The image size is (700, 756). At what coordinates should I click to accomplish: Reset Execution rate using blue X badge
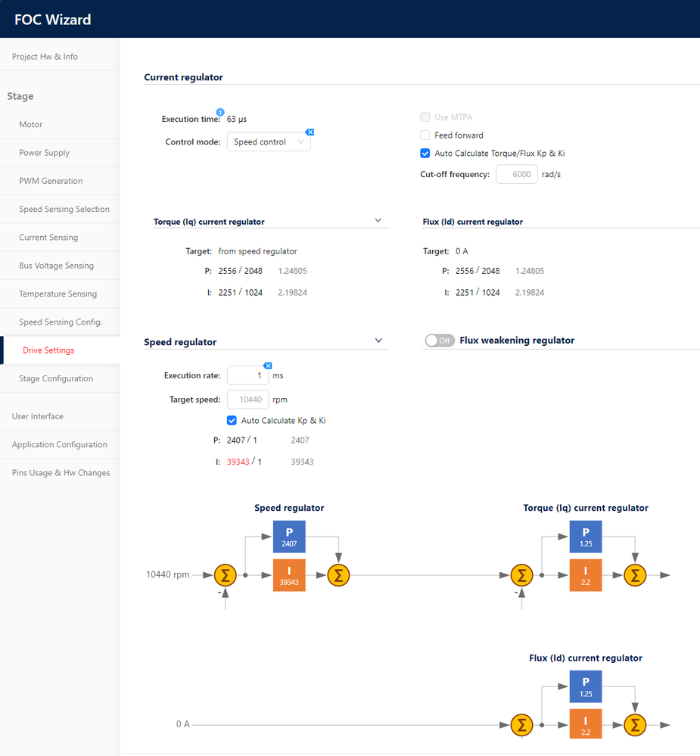click(268, 366)
